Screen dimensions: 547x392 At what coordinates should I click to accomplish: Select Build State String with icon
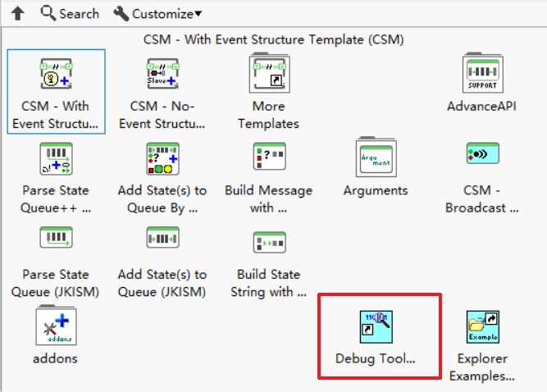[x=269, y=242]
